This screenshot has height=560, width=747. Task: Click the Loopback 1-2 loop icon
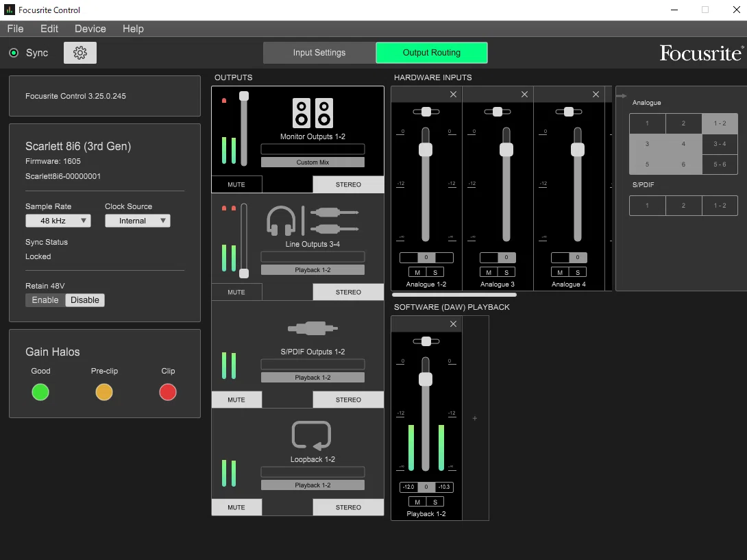tap(311, 436)
